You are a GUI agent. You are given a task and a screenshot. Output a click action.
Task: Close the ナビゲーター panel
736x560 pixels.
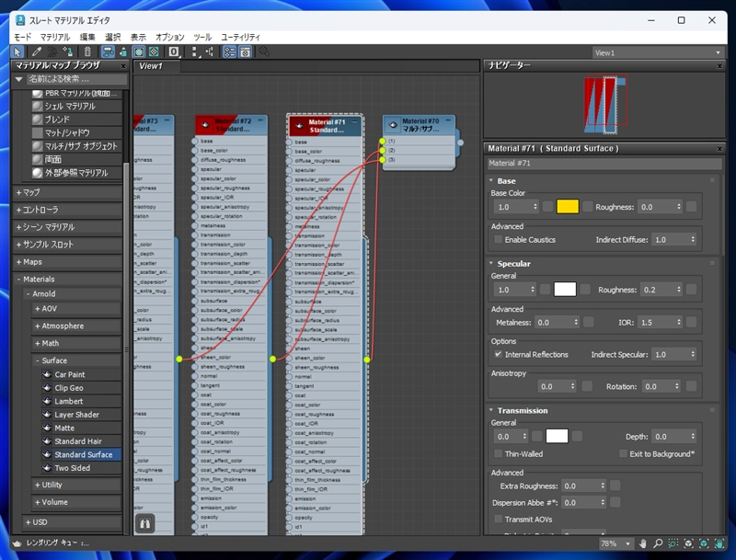(x=719, y=66)
